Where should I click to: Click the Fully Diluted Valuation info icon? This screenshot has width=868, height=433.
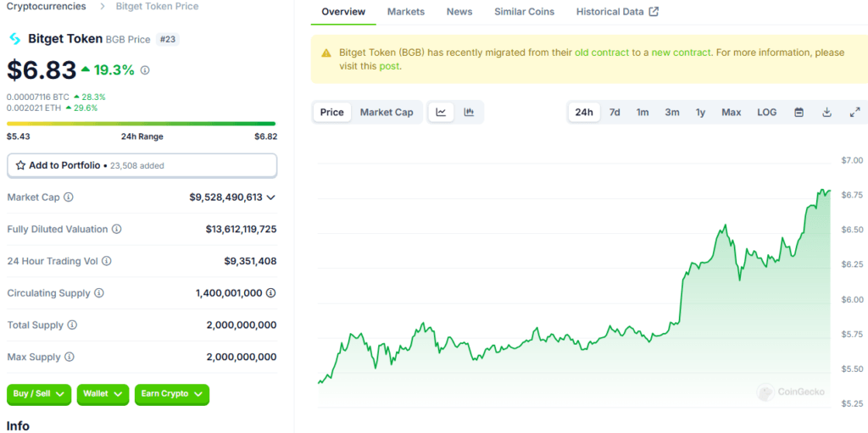(x=117, y=230)
